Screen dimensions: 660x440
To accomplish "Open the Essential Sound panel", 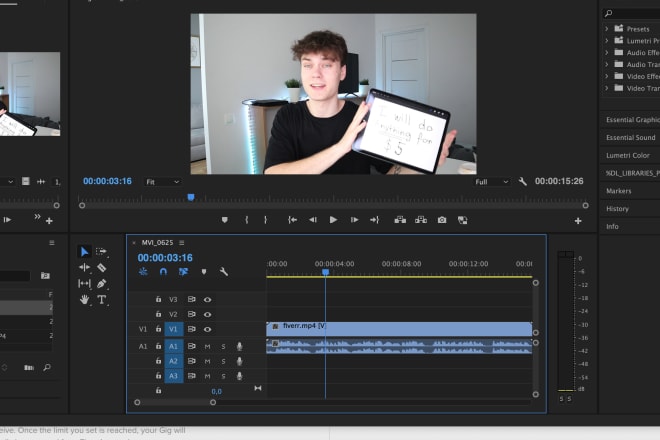I will [x=630, y=137].
